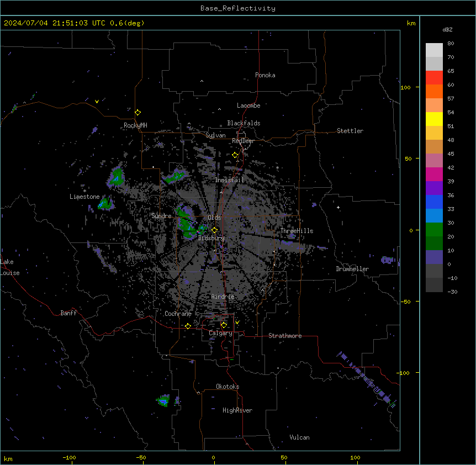Click the RedDeer city label
This screenshot has width=476, height=465.
click(243, 141)
